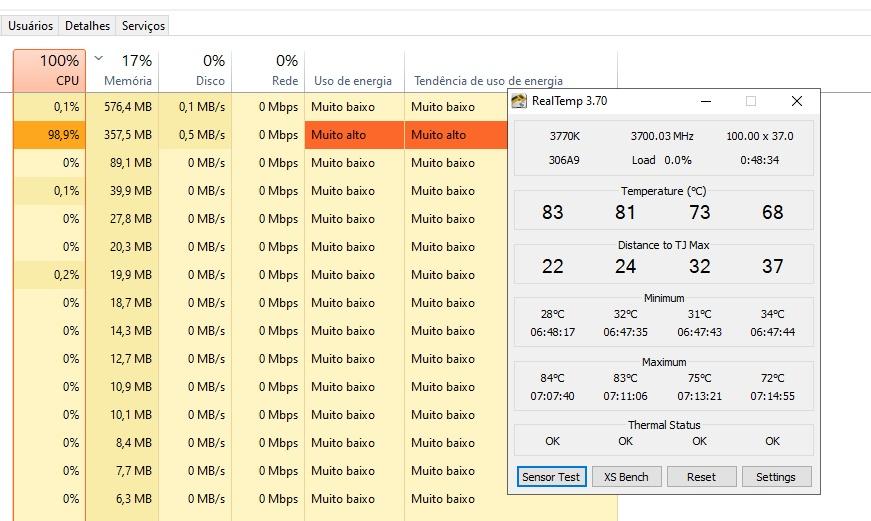The height and width of the screenshot is (521, 871).
Task: Click the RealTemp app icon in title bar
Action: click(519, 101)
